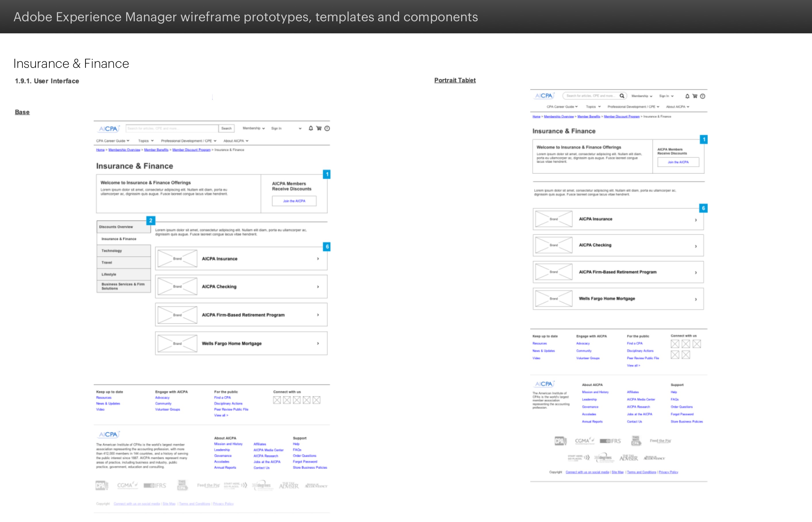Expand the Topics menu in tablet layout
This screenshot has width=812, height=522.
click(593, 106)
